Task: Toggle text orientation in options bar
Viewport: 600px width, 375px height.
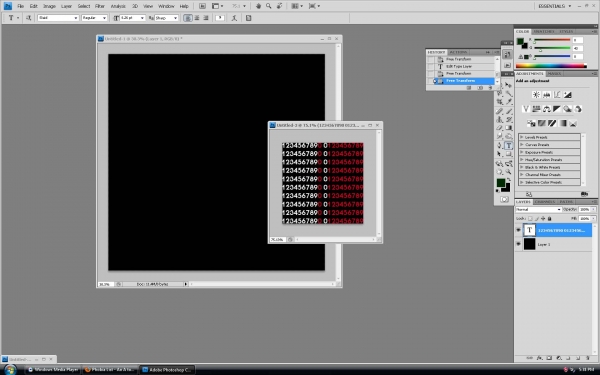Action: (28, 18)
